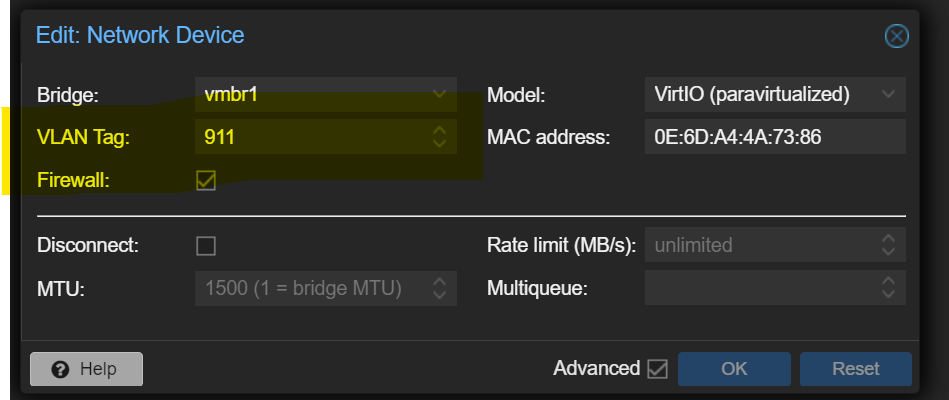The width and height of the screenshot is (949, 400).
Task: Open the Model VirtIO dropdown arrow
Action: click(888, 94)
